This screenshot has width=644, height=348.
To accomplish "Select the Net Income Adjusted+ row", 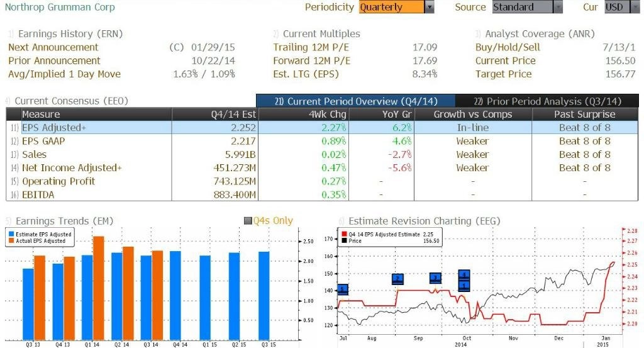I will point(322,167).
